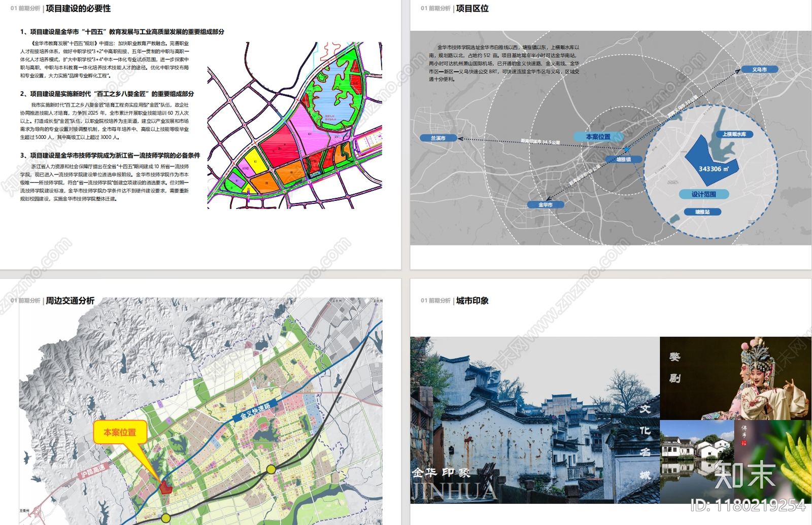The height and width of the screenshot is (525, 812).
Task: Select heading 1 about 十四五 教育发展
Action: pyautogui.click(x=122, y=31)
